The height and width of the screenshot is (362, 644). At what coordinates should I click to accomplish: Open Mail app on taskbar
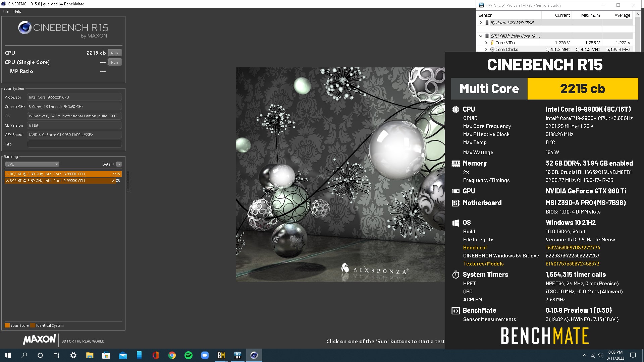(x=122, y=355)
